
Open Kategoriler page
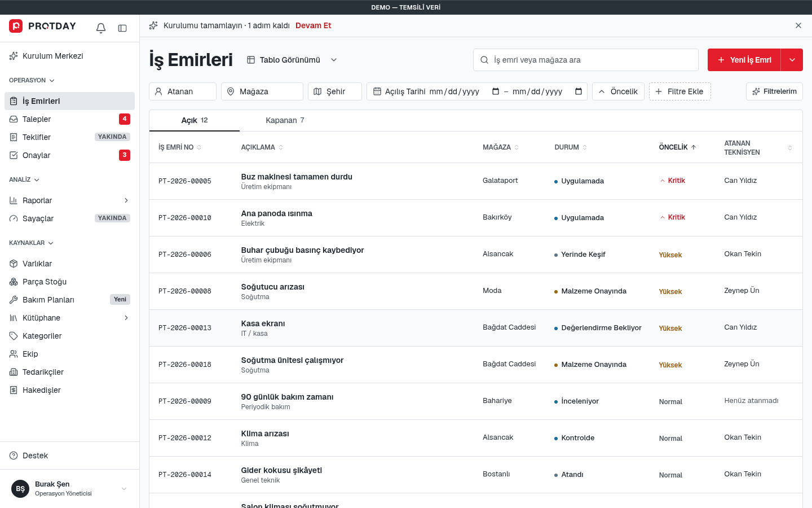(x=70, y=336)
